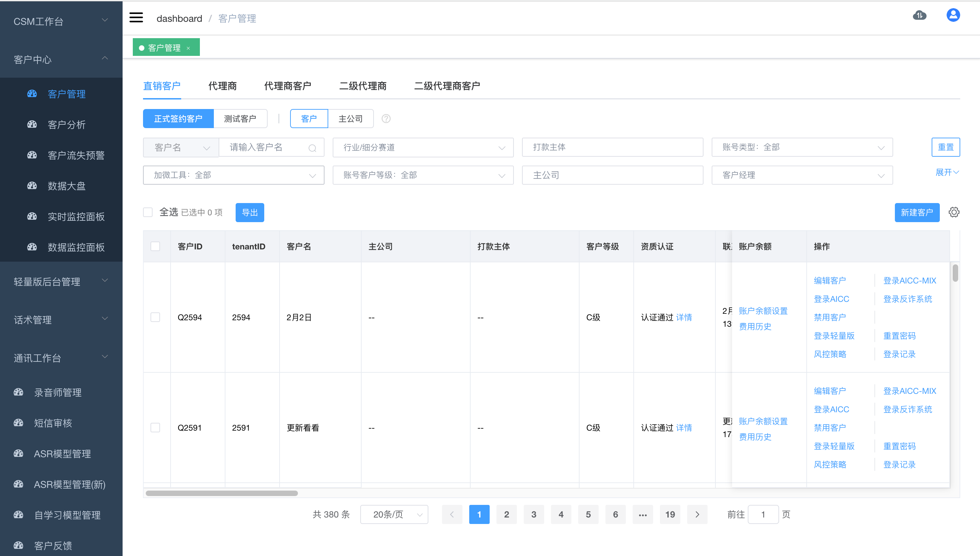Click the help question mark icon

[x=386, y=119]
